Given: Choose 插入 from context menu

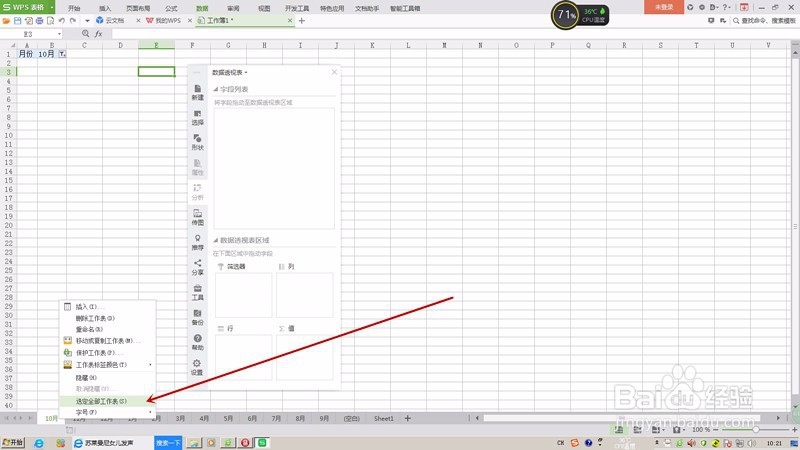Looking at the screenshot, I should pyautogui.click(x=107, y=307).
